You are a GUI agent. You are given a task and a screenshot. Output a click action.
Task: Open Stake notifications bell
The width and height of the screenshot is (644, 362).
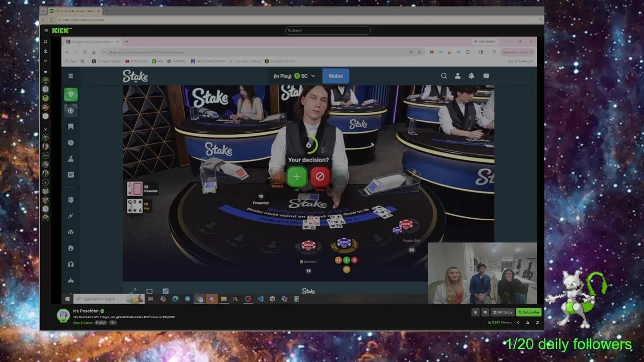click(x=471, y=76)
